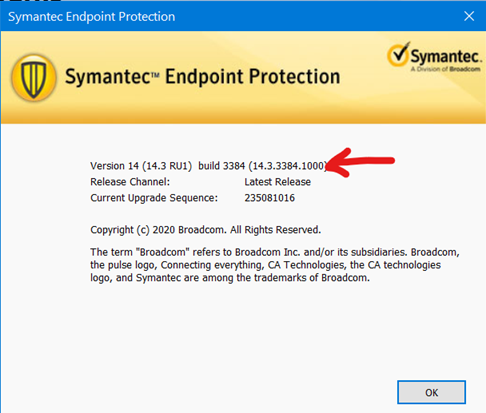The height and width of the screenshot is (413, 486).
Task: Click the Symantec checkmark logo circle
Action: coord(398,54)
